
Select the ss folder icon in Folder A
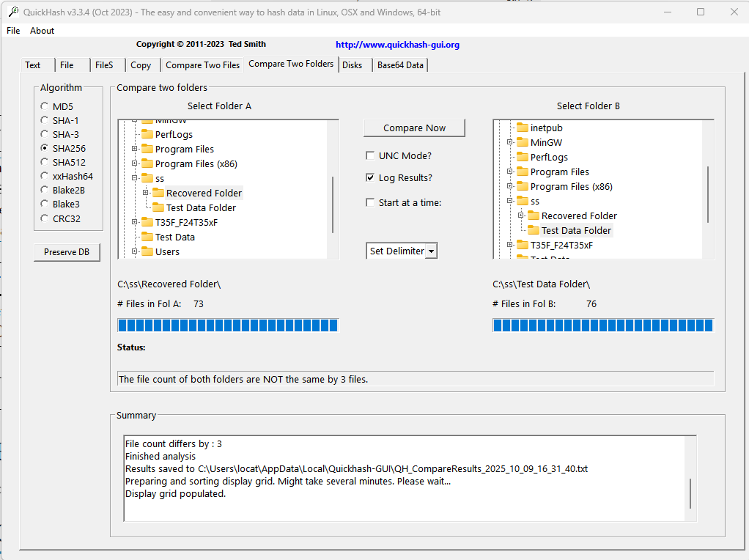point(147,177)
